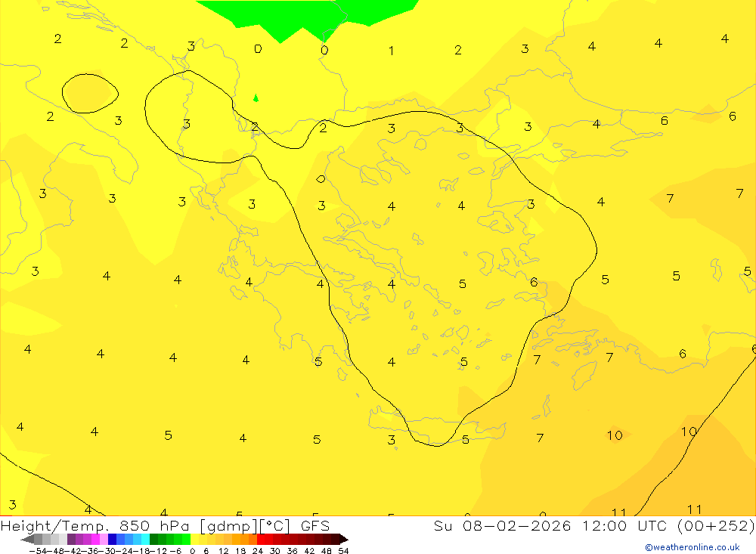Click the '24' legend scale label
Viewport: 756px width, 554px height.
[258, 551]
